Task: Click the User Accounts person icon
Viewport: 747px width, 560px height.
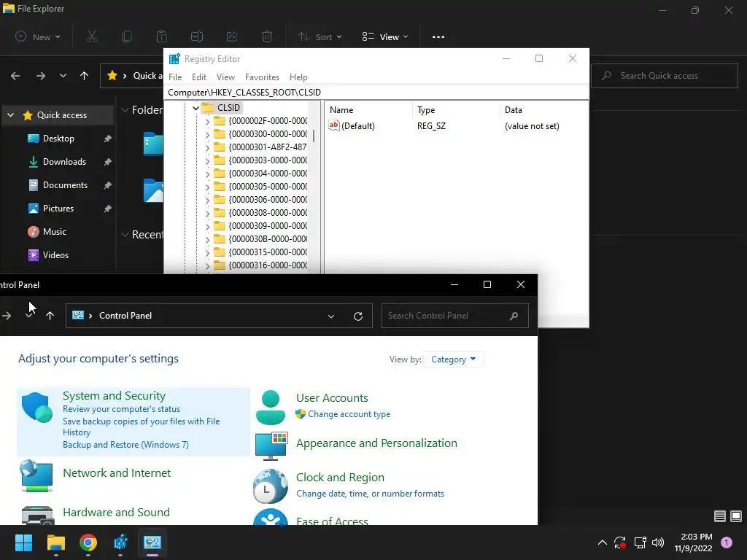Action: pos(271,407)
